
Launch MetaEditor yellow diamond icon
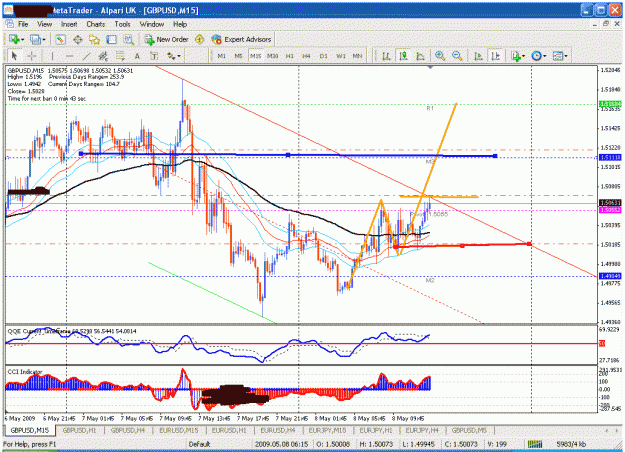pos(199,39)
